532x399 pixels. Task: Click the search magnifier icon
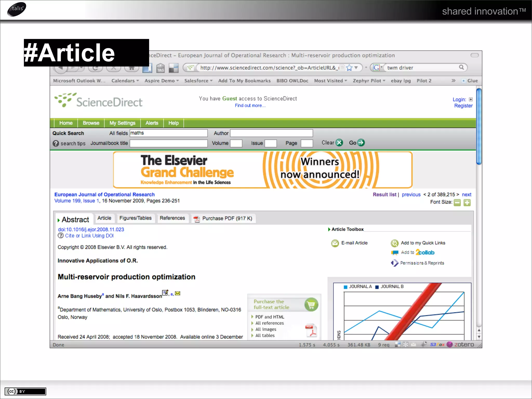click(461, 67)
